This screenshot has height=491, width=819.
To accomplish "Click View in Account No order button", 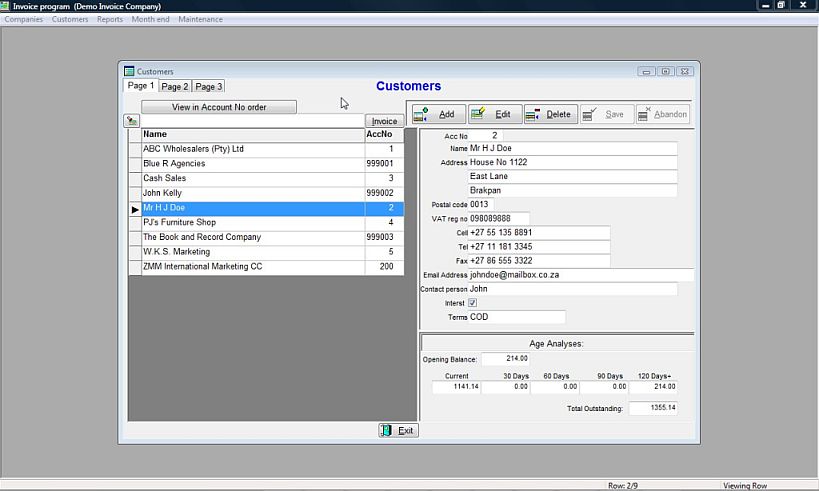I will [219, 107].
